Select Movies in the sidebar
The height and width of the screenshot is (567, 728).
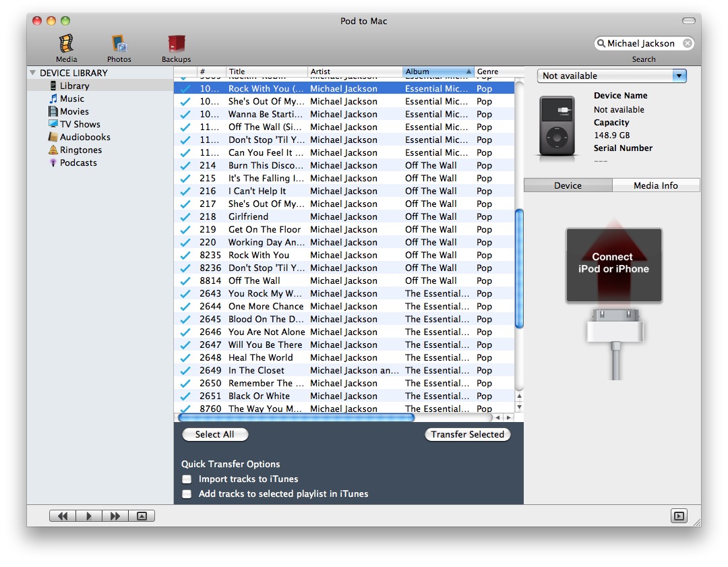pyautogui.click(x=74, y=111)
